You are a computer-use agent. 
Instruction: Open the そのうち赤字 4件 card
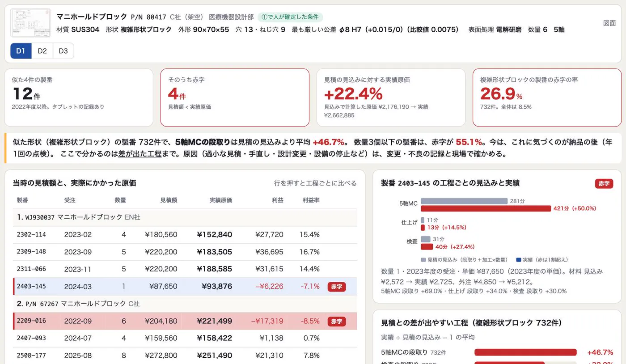tap(235, 97)
